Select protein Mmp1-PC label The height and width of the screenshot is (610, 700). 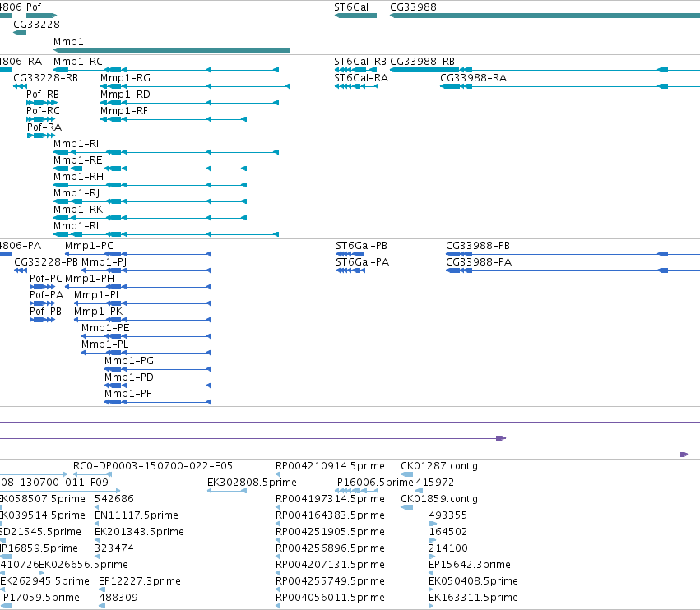pos(90,246)
